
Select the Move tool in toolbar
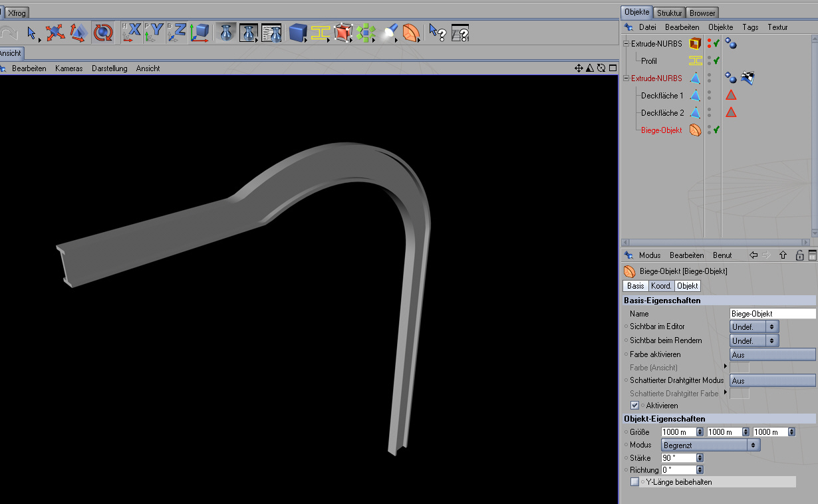point(55,32)
